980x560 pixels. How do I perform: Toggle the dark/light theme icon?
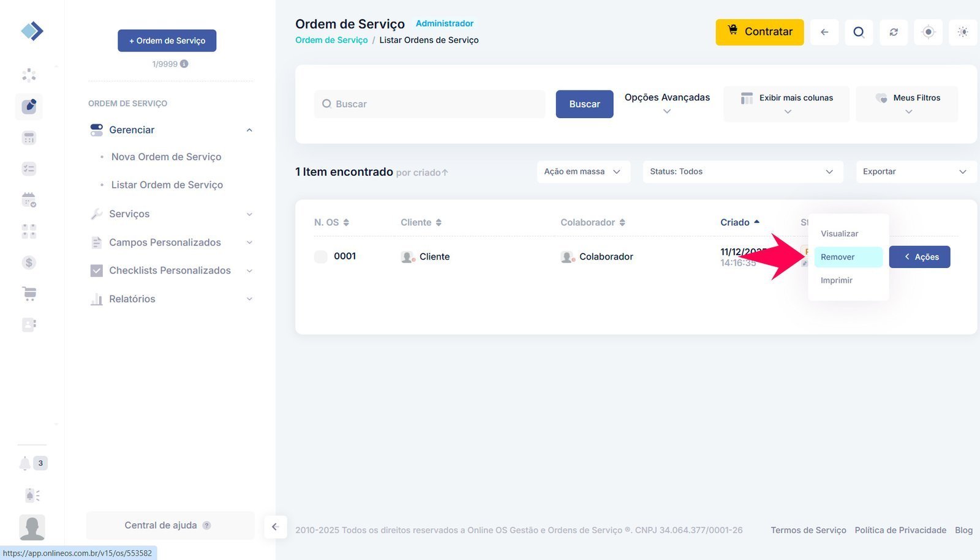point(963,32)
